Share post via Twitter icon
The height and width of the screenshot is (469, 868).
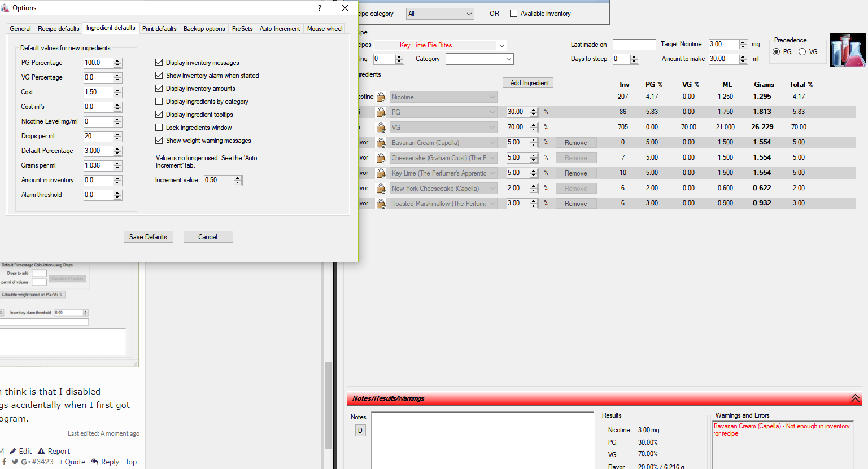15,462
